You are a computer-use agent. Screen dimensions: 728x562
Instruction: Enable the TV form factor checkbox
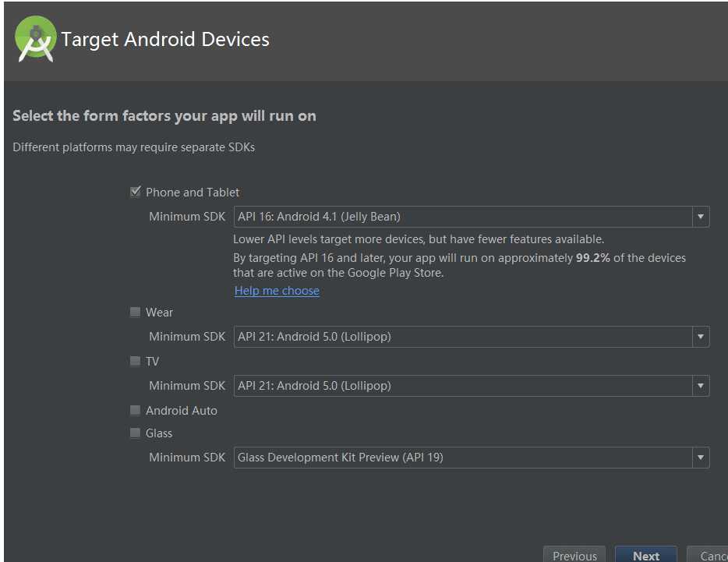[135, 362]
